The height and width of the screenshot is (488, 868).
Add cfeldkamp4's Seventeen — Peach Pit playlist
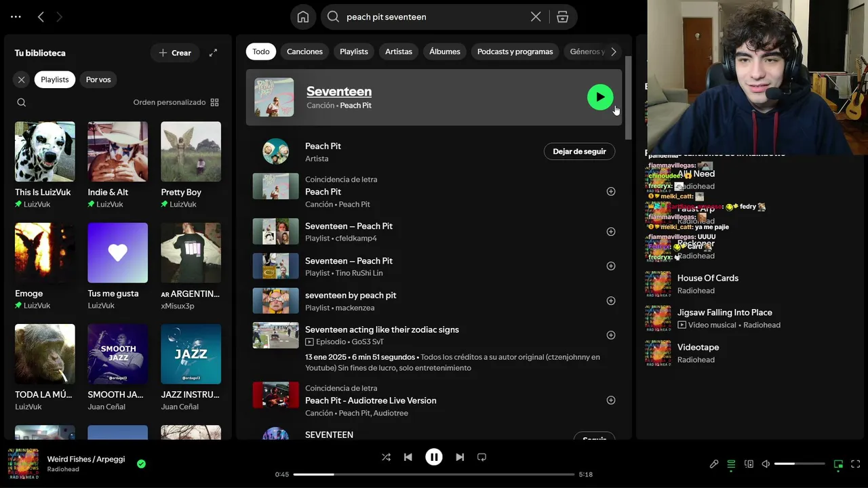(611, 232)
